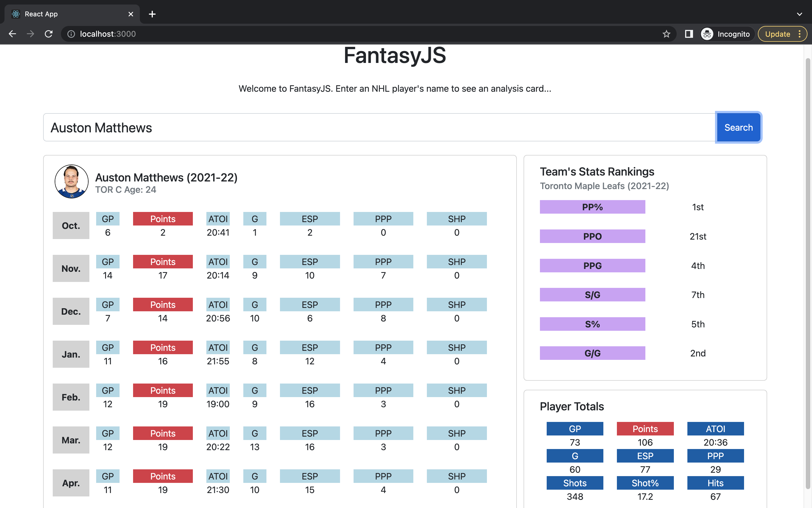Click the GP header in Nov. row
812x508 pixels.
(108, 262)
